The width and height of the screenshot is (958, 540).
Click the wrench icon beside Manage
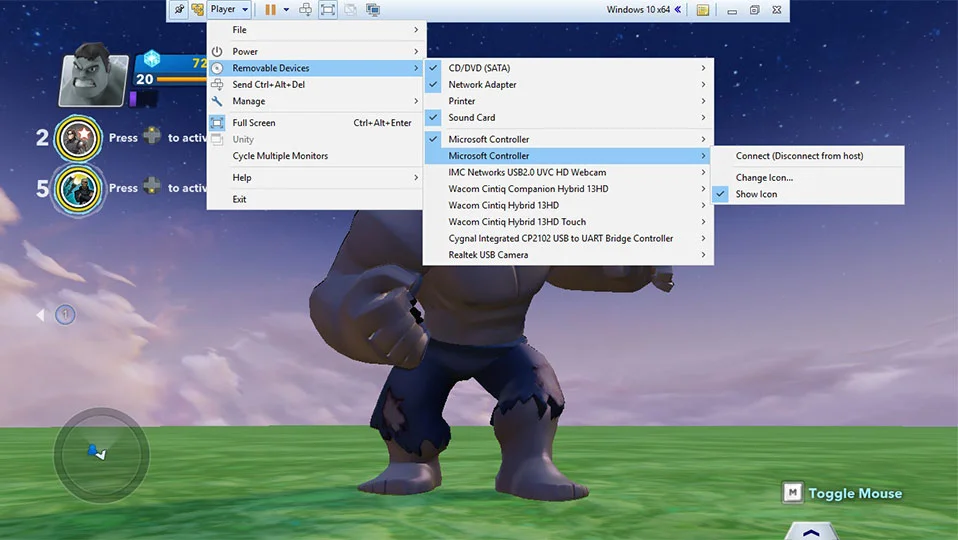(217, 101)
